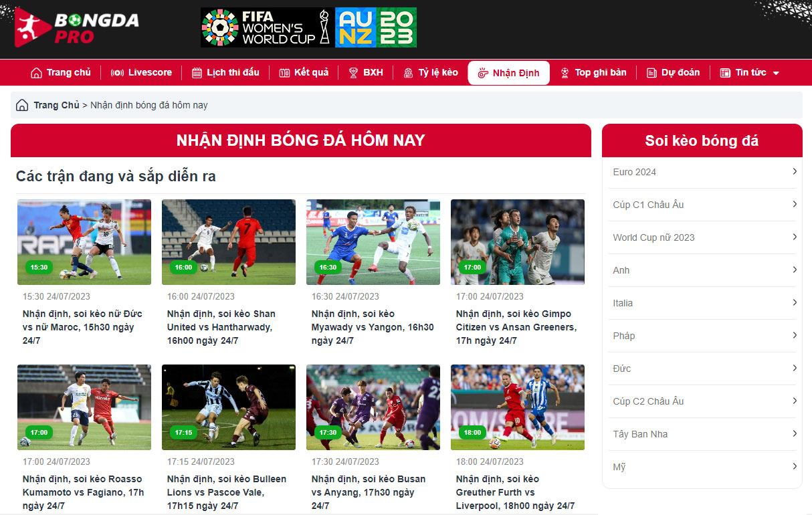The height and width of the screenshot is (515, 812).
Task: Open the Myawady vs Yangon match thumbnail
Action: pos(373,242)
